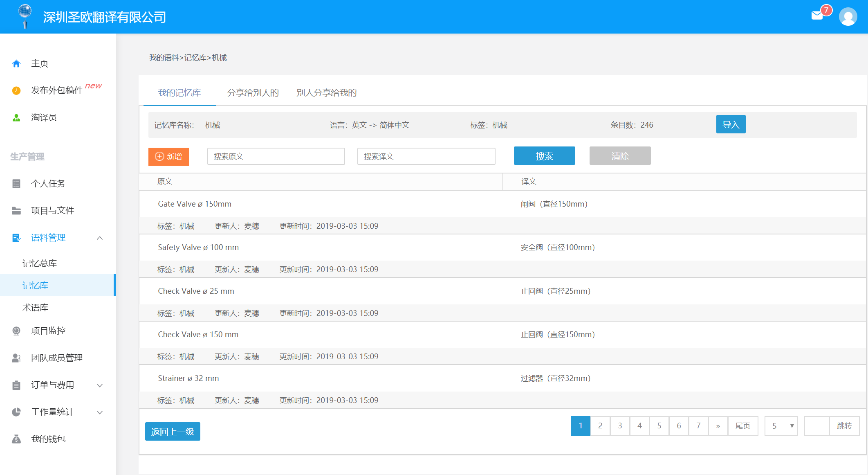868x475 pixels.
Task: Click the orange 新增 add button
Action: pyautogui.click(x=168, y=157)
